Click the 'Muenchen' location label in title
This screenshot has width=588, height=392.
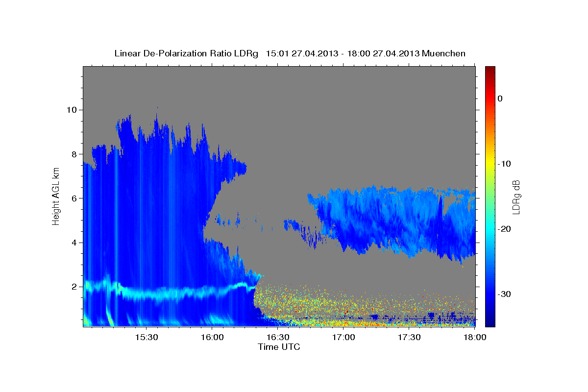click(x=444, y=53)
